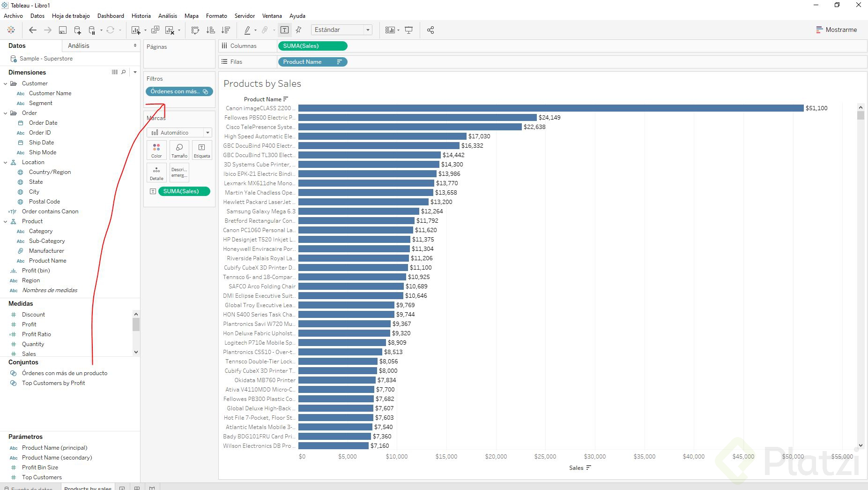Collapse the Product hierarchy
Screen dimensions: 868x490
[x=6, y=221]
